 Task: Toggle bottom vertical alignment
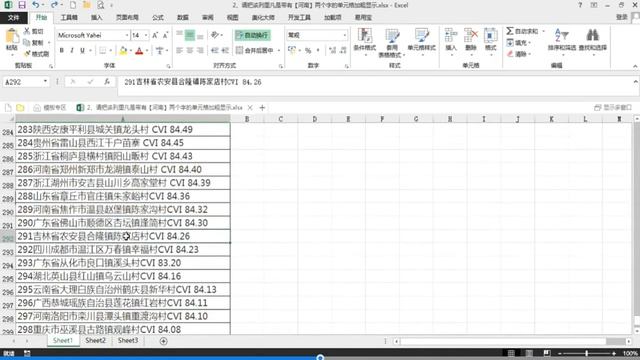pyautogui.click(x=200, y=36)
